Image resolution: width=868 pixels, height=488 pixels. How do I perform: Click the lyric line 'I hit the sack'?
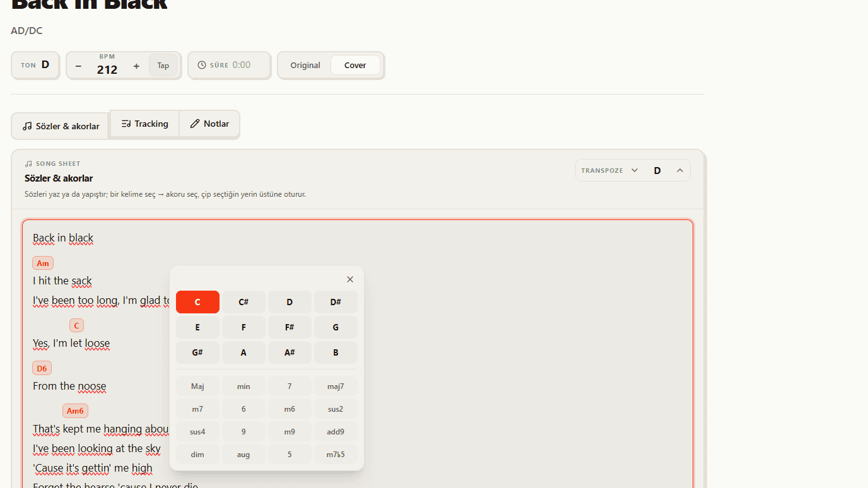pos(62,281)
